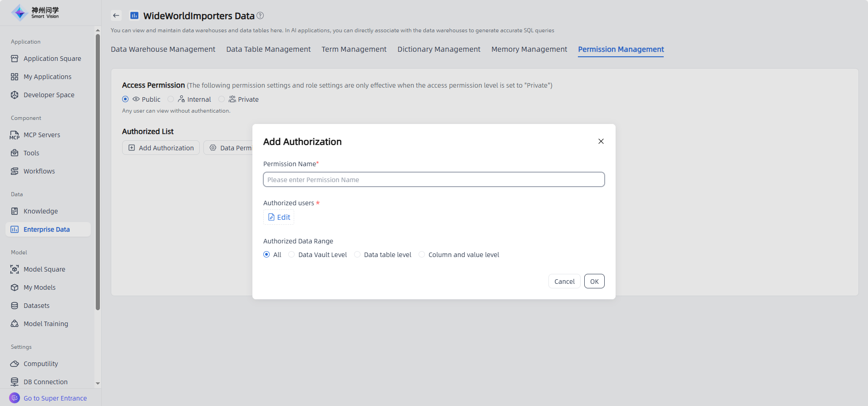The height and width of the screenshot is (406, 868).
Task: Click the back arrow beside WideWorldImporters Data
Action: coord(116,15)
